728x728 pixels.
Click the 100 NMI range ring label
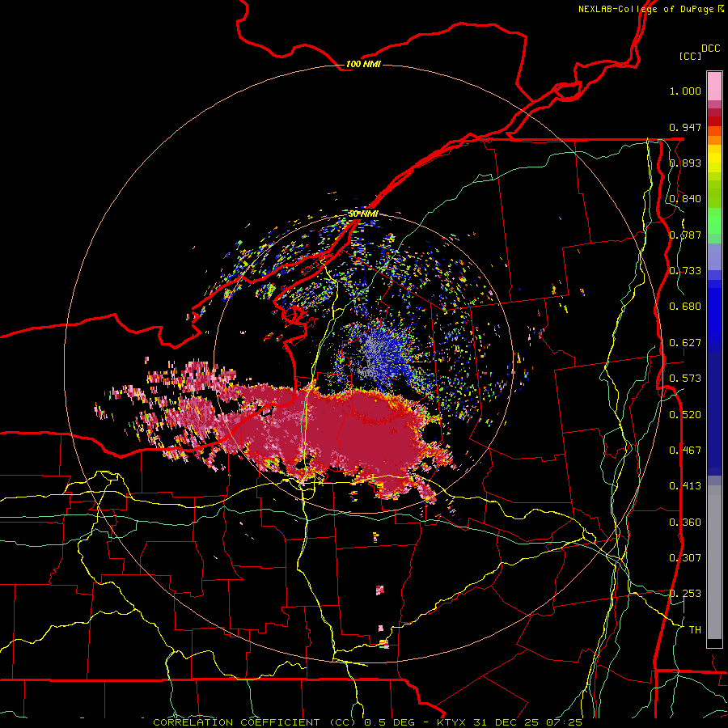363,64
